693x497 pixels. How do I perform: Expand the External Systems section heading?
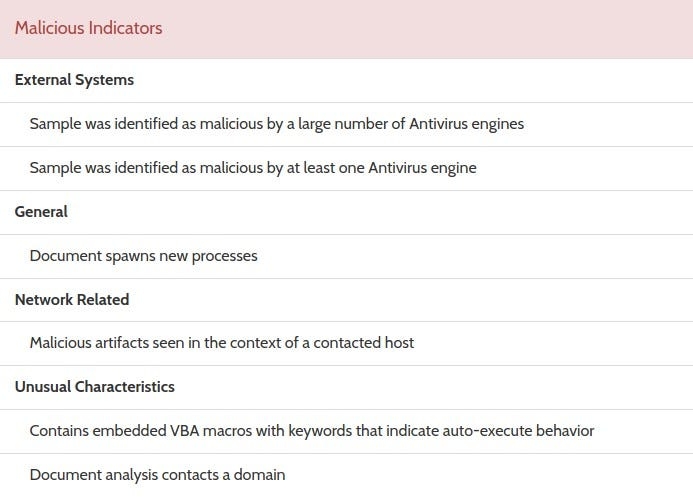tap(74, 80)
